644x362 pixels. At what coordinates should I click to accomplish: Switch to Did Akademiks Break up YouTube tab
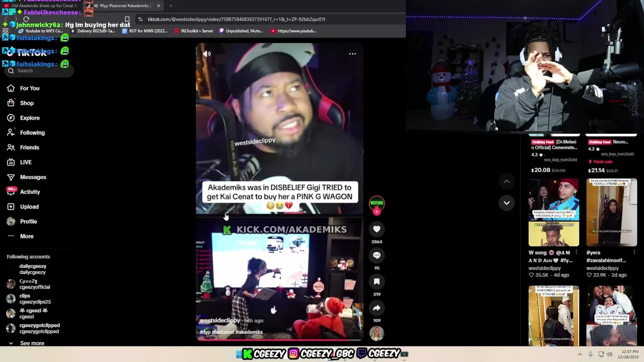coord(45,6)
